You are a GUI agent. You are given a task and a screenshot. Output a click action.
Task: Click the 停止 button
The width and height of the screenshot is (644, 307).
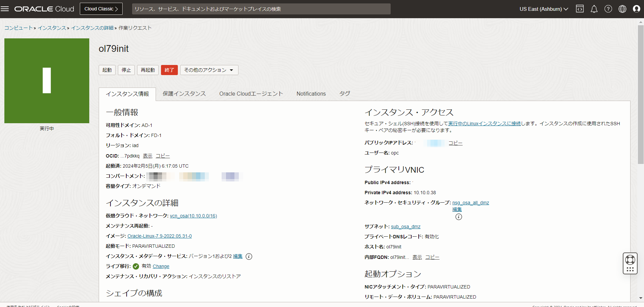pos(126,70)
